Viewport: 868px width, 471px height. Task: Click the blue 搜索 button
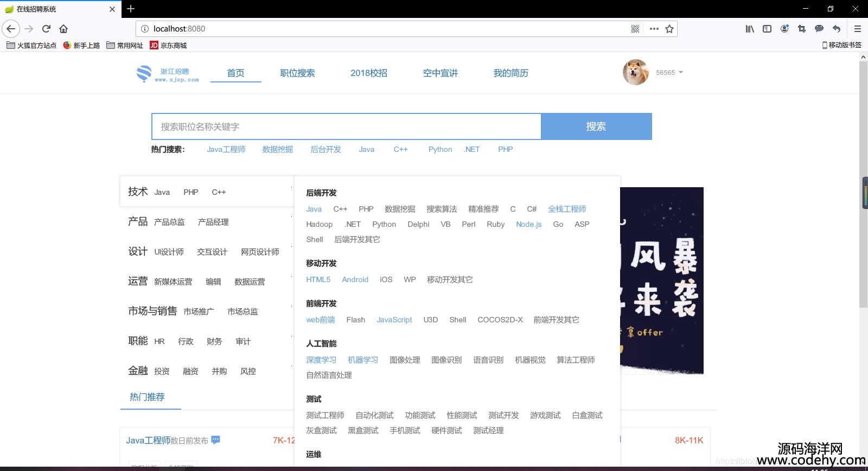(x=596, y=126)
